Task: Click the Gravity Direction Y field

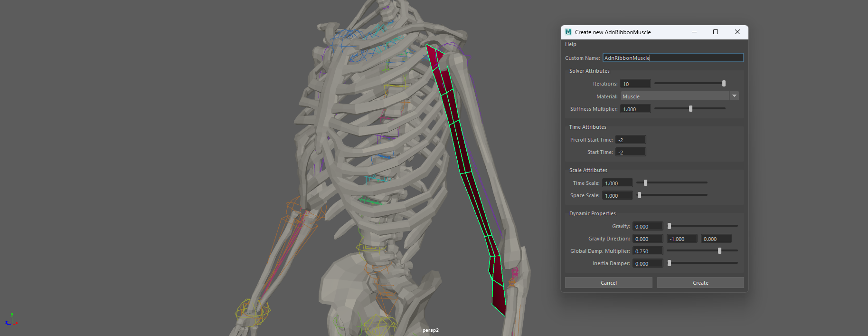Action: 681,239
